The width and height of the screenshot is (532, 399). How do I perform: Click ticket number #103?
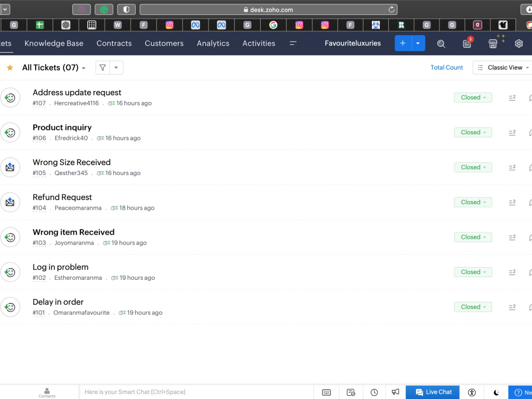click(39, 243)
